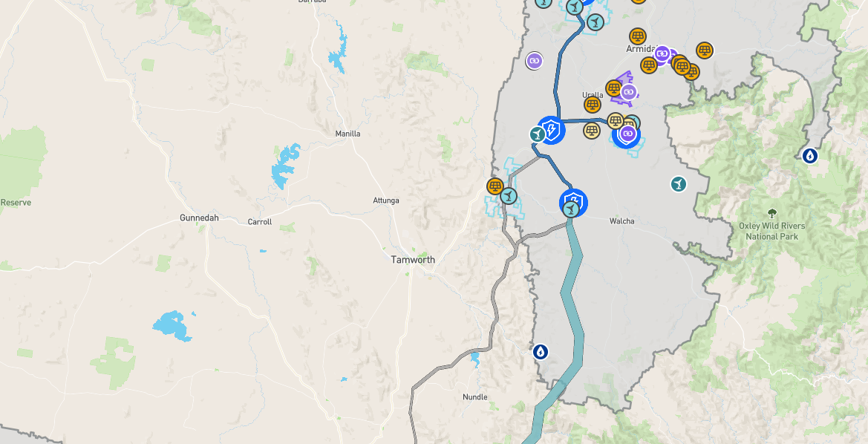Select the wind turbine marker east of Walcha
Viewport: 868px width, 444px height.
tap(678, 184)
